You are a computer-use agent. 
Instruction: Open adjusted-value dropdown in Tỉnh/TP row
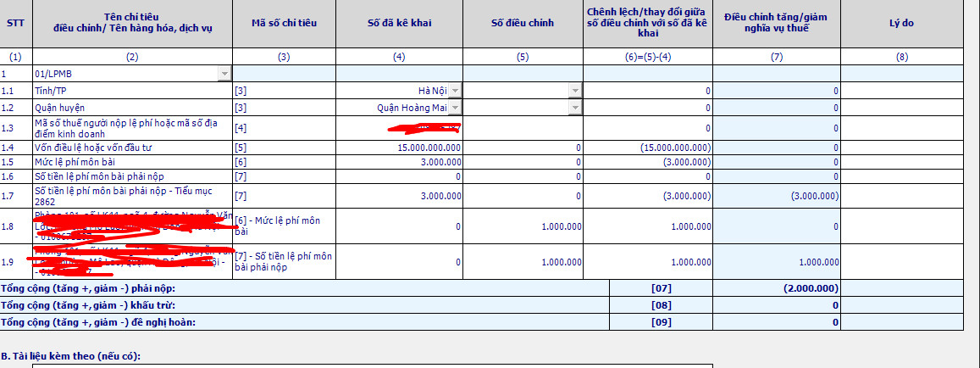coord(575,91)
